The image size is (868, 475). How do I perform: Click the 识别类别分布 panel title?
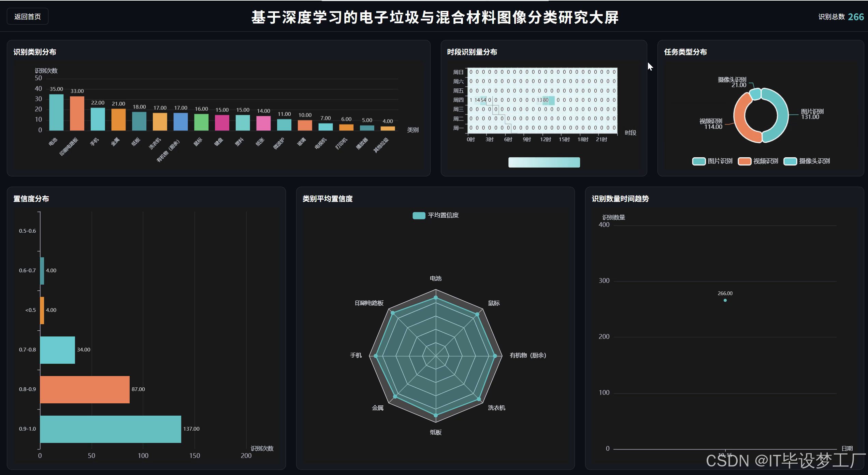35,52
